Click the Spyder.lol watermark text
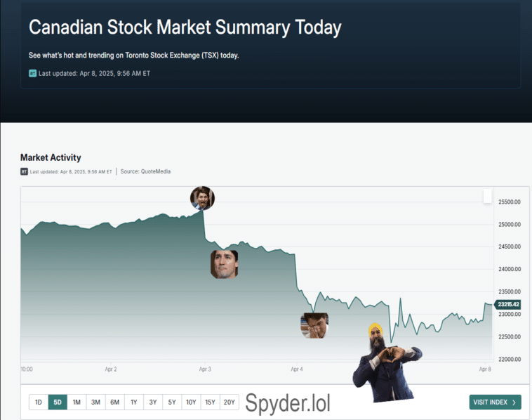 288,403
